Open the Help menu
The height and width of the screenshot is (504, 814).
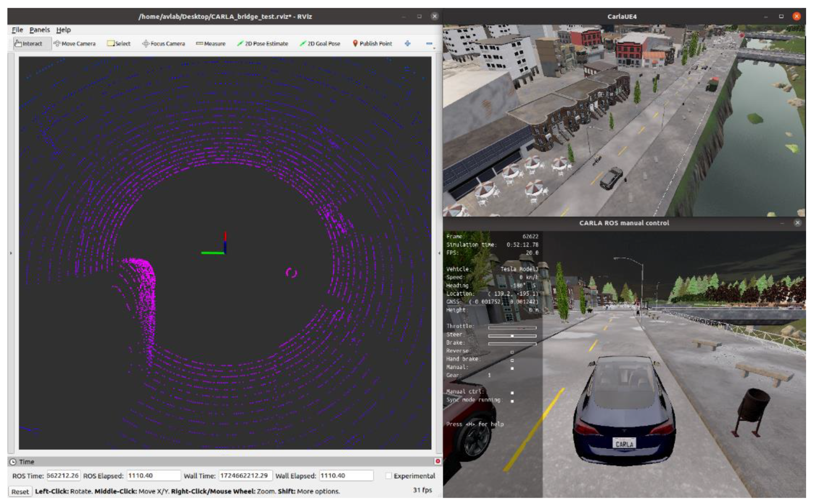(x=63, y=30)
